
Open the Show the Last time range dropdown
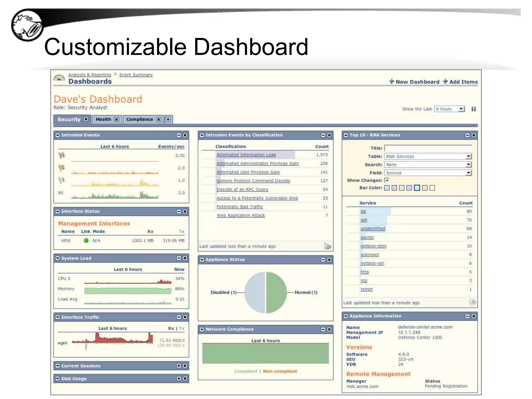(449, 109)
